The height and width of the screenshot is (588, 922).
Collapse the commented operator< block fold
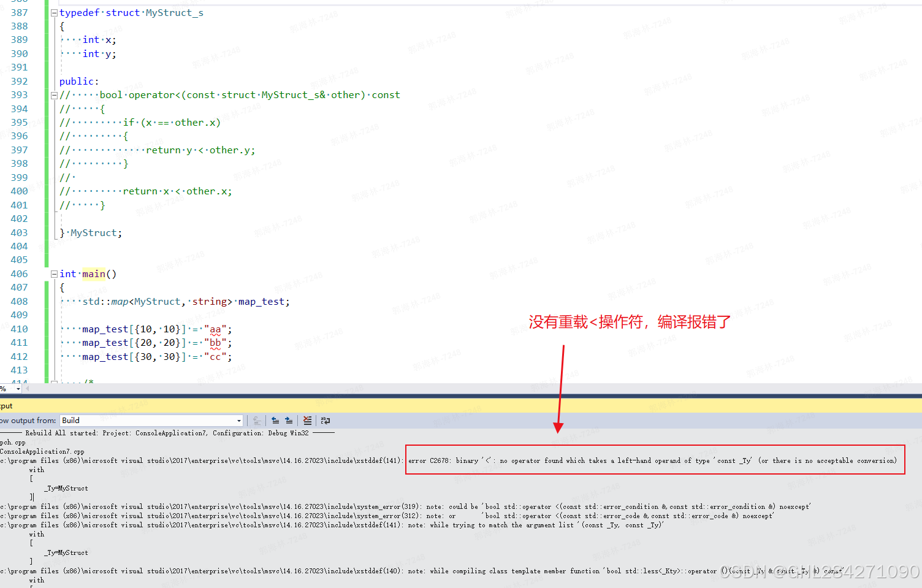[x=54, y=94]
